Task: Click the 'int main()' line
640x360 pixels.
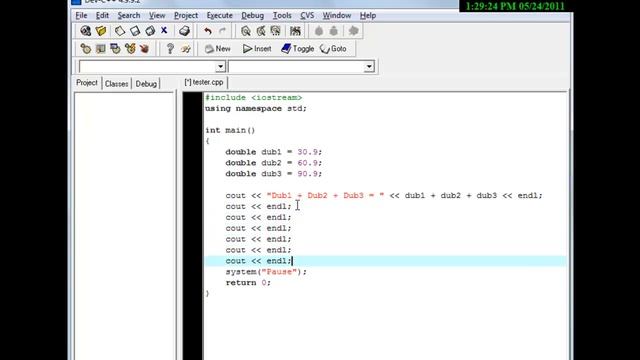Action: coord(230,130)
